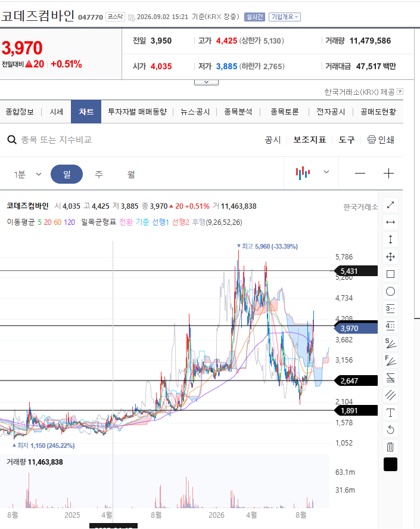Select the horizontal line drawing tool
Image resolution: width=420 pixels, height=529 pixels.
[390, 222]
